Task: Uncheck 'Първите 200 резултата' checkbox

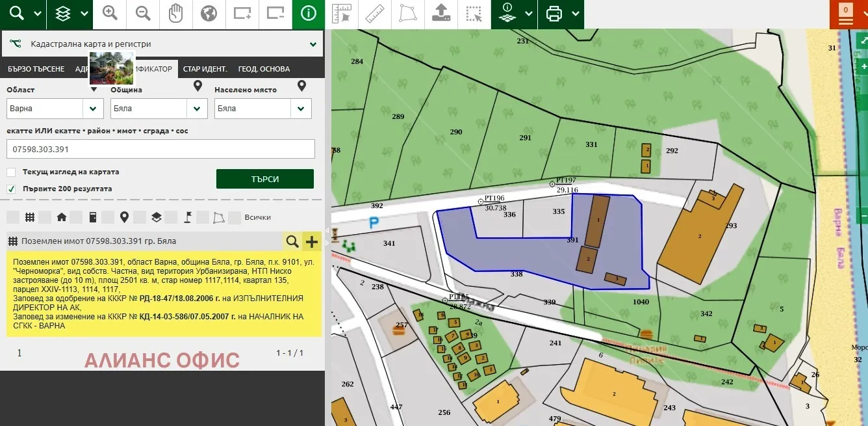Action: click(11, 189)
